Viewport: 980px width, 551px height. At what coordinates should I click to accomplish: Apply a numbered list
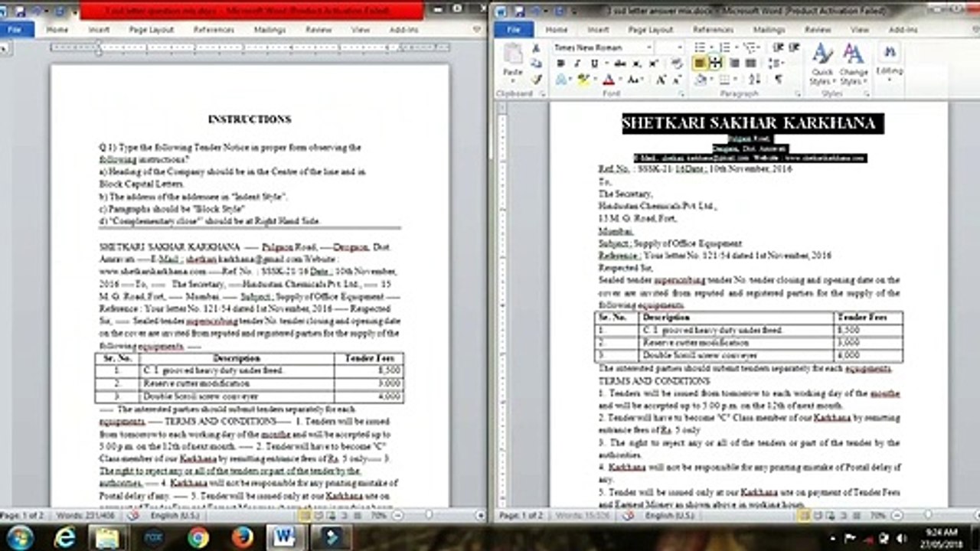(x=725, y=47)
